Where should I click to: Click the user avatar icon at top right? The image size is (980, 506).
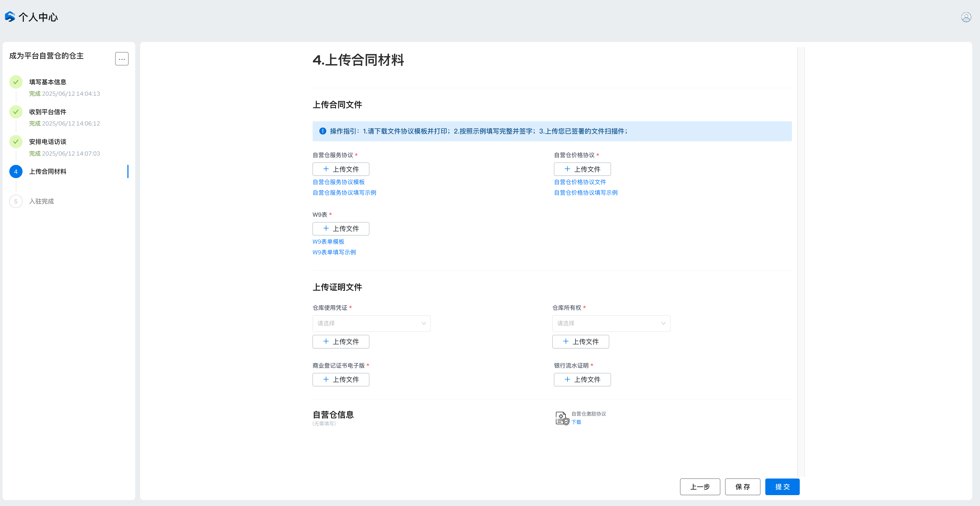[966, 17]
